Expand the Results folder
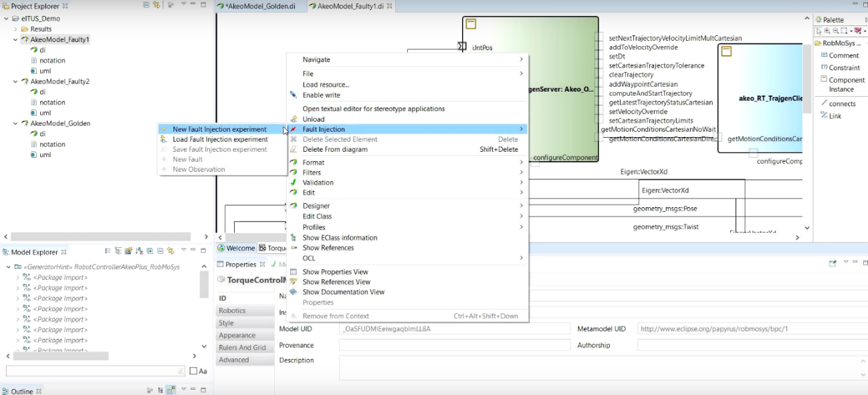The image size is (868, 395). click(x=16, y=29)
